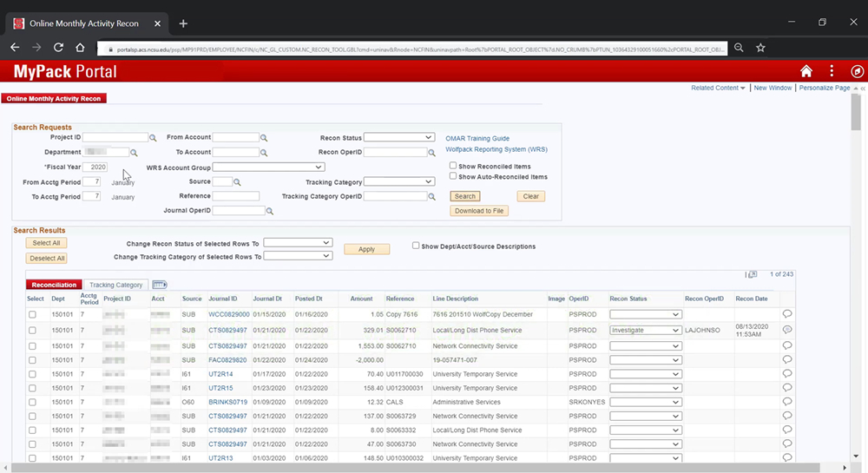Open a new browser tab with plus

pyautogui.click(x=183, y=23)
